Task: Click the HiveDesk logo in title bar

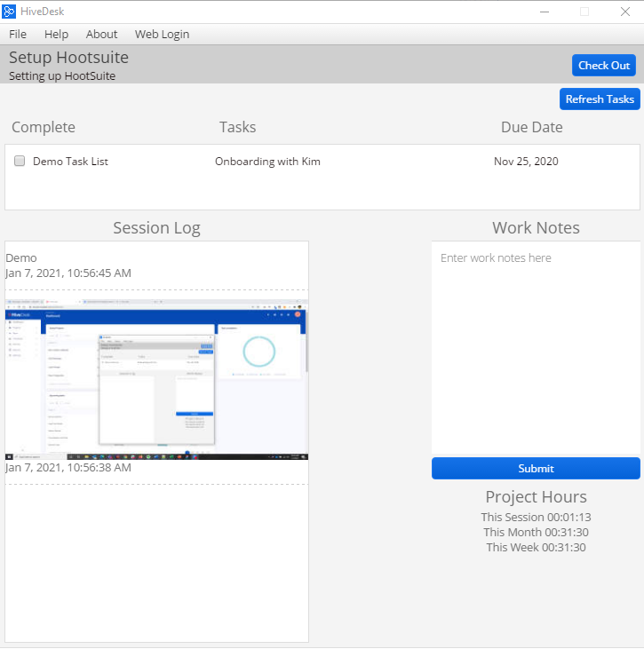Action: point(9,12)
